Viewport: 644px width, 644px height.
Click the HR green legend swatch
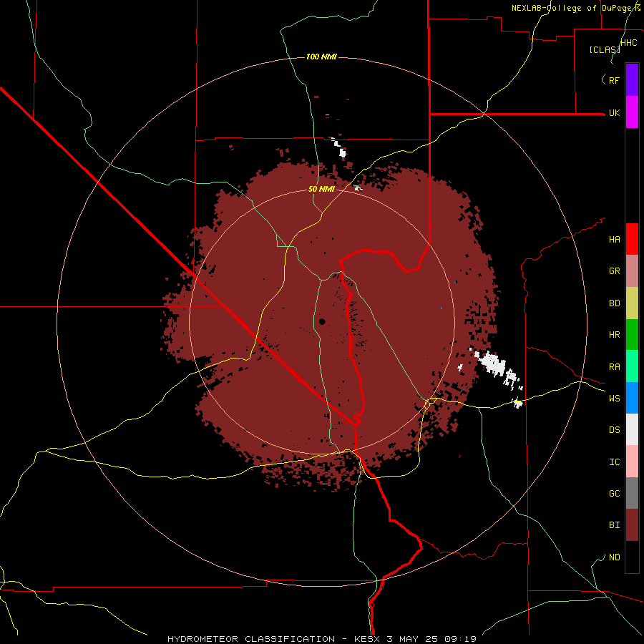pos(632,335)
